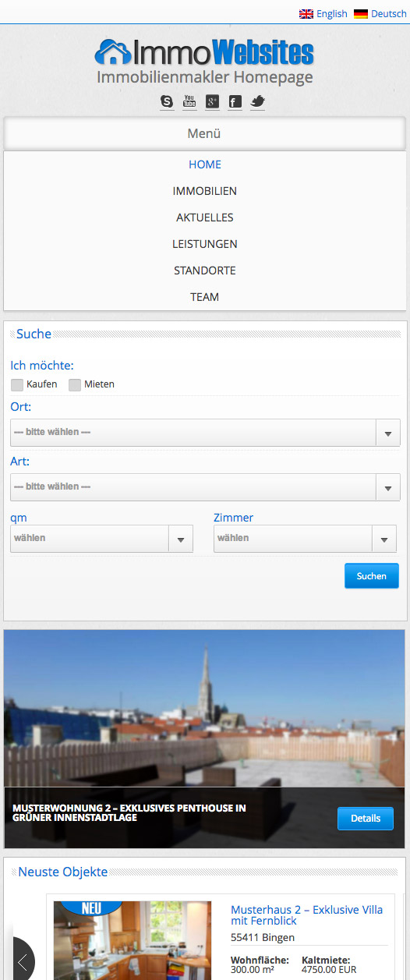This screenshot has height=980, width=410.
Task: Expand the Ort dropdown
Action: [205, 433]
